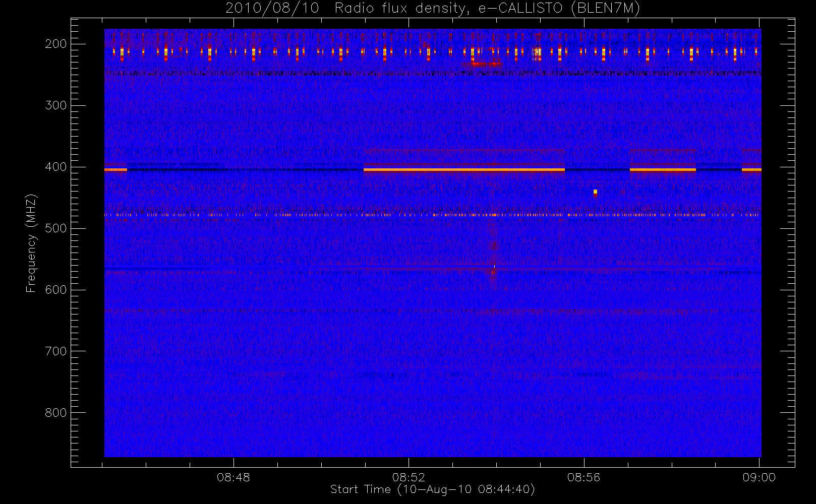Click the 08:48 time tick label
The image size is (816, 504).
pyautogui.click(x=234, y=477)
